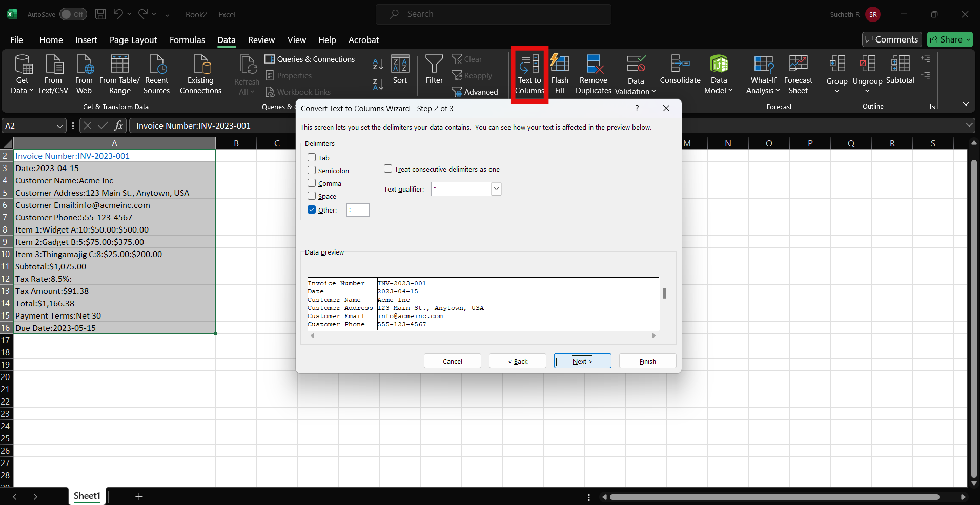Click the data preview horizontal scrollbar
This screenshot has width=980, height=505.
click(482, 336)
